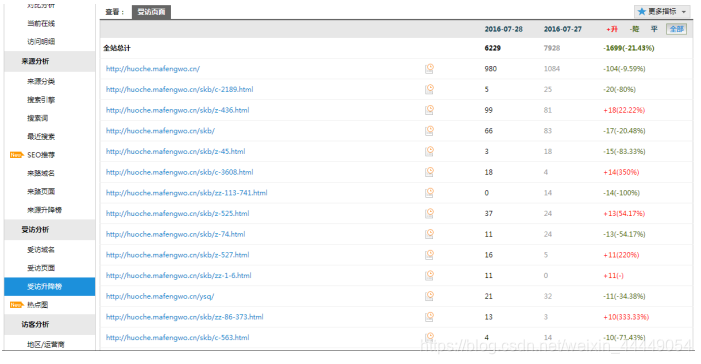Open the 更多指标 dropdown
Viewport: 701px width, 364px height.
[x=662, y=12]
